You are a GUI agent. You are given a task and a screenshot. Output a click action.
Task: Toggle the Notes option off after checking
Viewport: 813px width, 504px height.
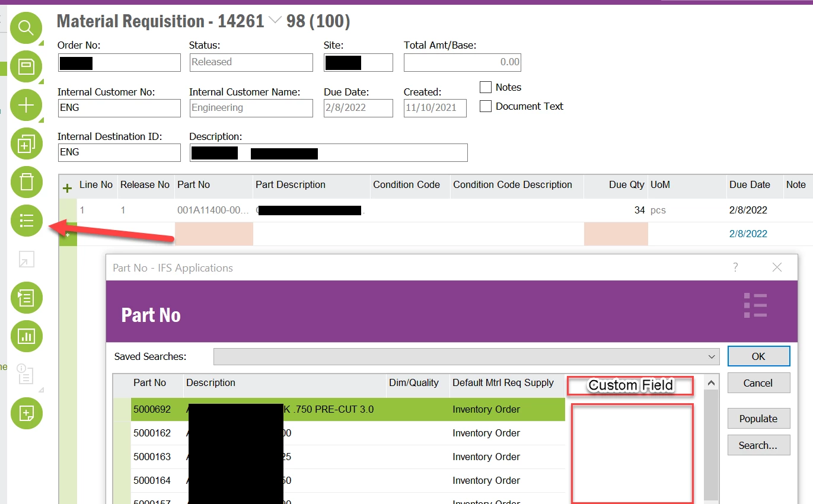pos(484,87)
